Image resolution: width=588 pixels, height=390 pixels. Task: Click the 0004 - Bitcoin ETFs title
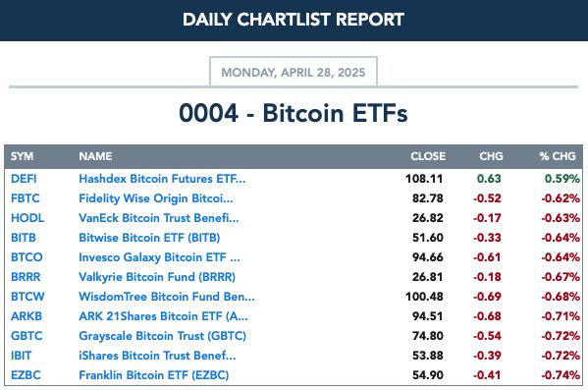(294, 113)
